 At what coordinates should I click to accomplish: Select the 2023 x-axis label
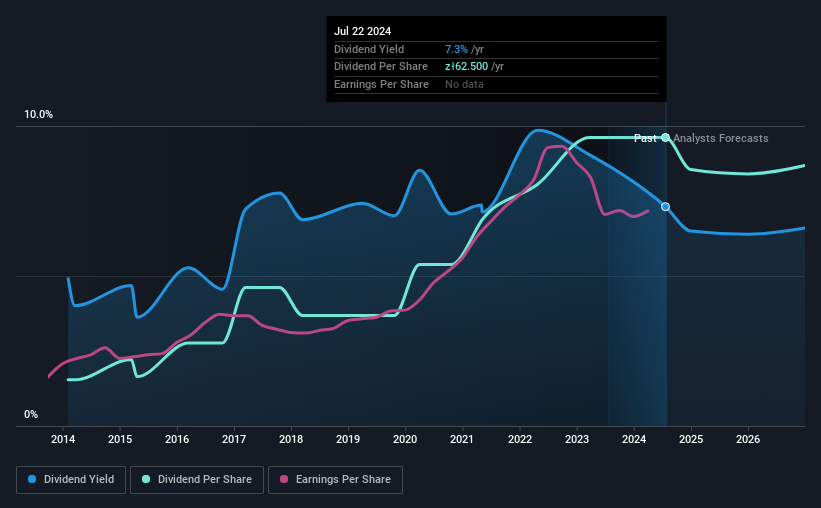point(577,439)
